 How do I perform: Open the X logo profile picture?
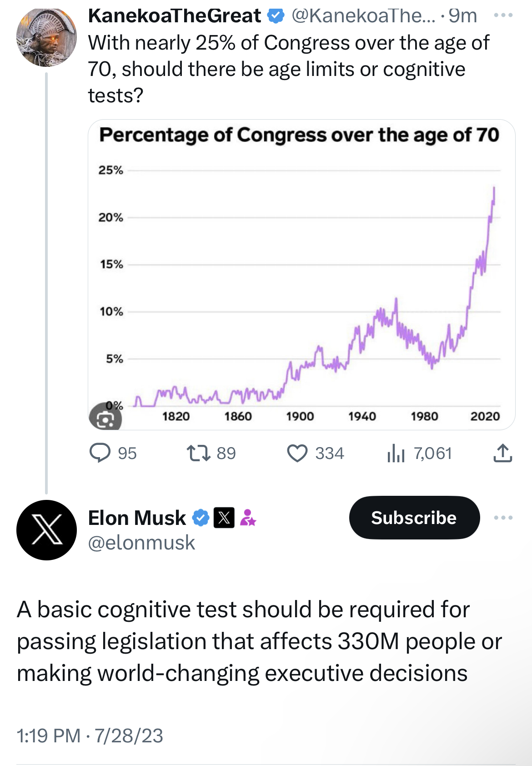pos(46,530)
